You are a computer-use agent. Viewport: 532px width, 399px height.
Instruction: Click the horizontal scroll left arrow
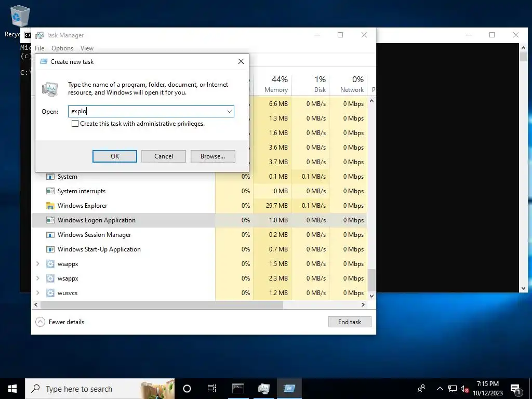click(x=36, y=304)
